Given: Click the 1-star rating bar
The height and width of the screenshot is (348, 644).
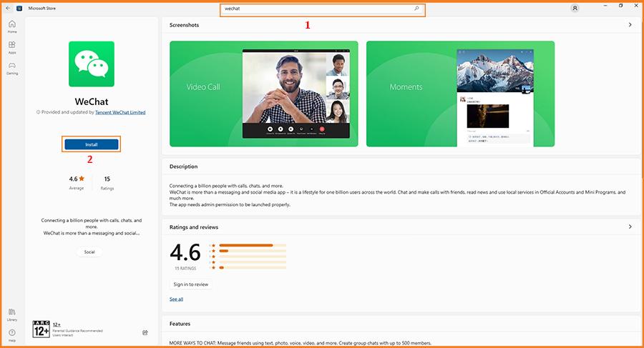Looking at the screenshot, I should pos(252,267).
